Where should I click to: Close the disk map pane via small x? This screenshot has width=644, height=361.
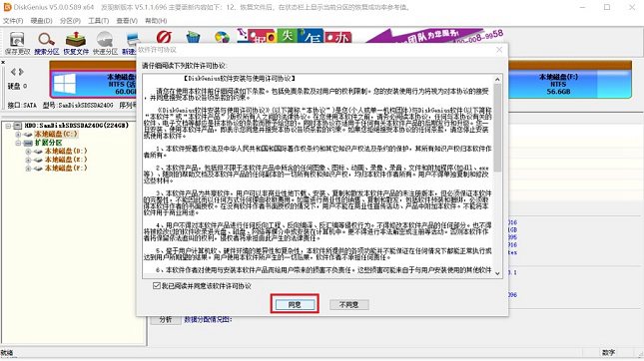(x=3, y=63)
